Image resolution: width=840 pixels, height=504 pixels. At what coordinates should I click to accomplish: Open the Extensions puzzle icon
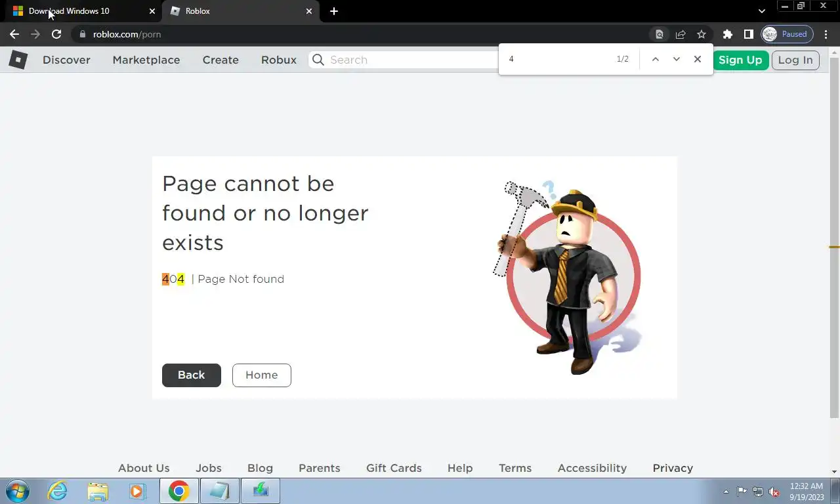coord(727,34)
